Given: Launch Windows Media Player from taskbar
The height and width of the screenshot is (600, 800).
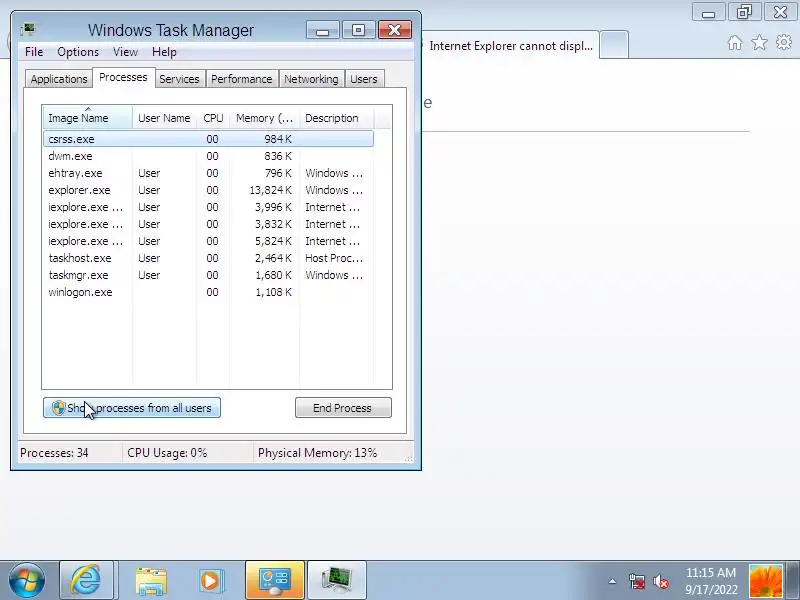Looking at the screenshot, I should pyautogui.click(x=211, y=580).
